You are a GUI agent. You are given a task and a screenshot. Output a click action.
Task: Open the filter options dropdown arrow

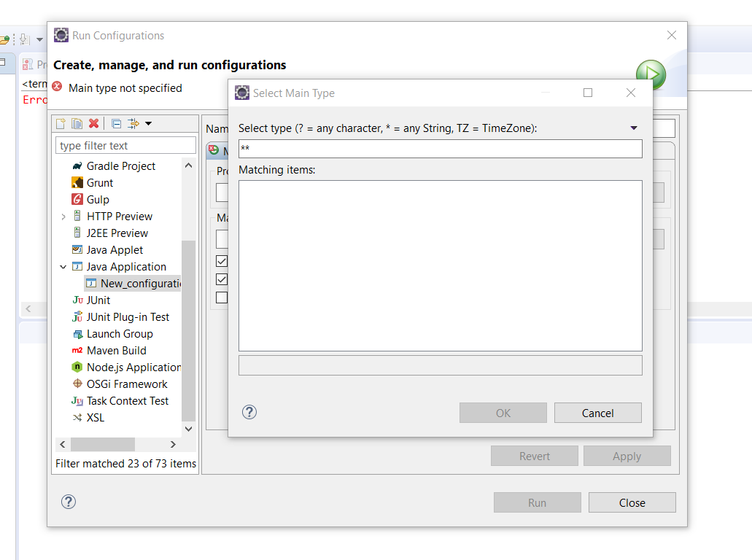pyautogui.click(x=149, y=124)
